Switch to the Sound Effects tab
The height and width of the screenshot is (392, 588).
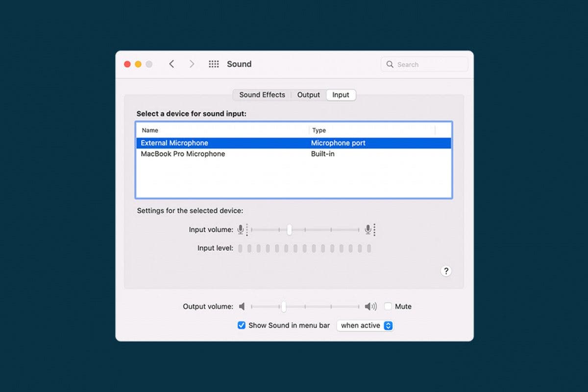tap(262, 95)
